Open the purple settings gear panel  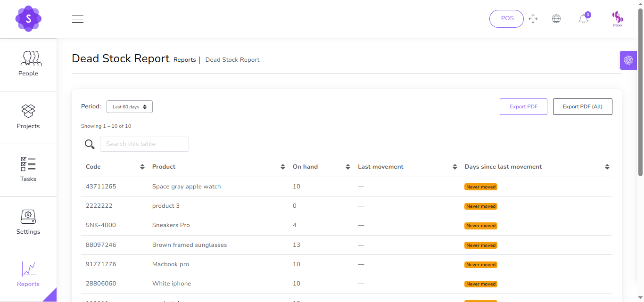tap(628, 60)
